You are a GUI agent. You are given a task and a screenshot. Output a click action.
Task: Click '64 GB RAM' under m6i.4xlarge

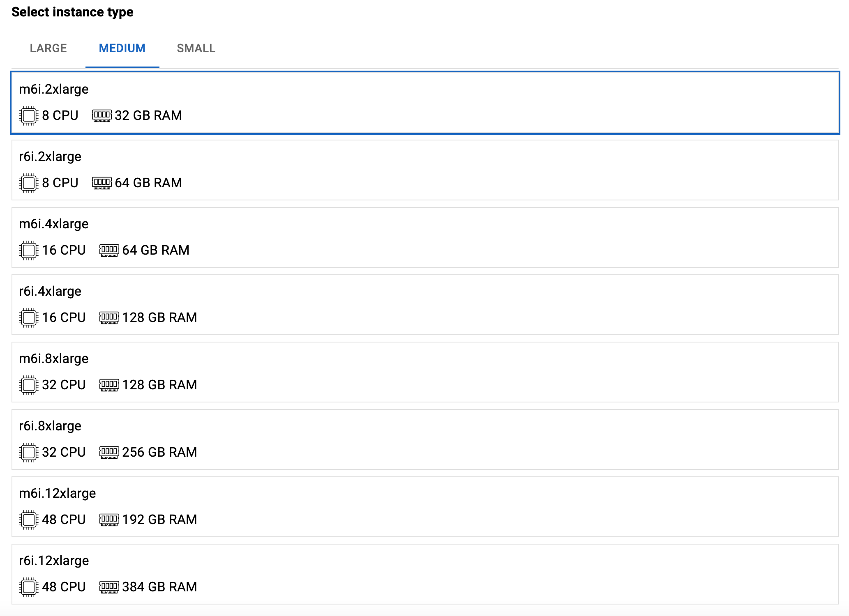click(x=156, y=250)
